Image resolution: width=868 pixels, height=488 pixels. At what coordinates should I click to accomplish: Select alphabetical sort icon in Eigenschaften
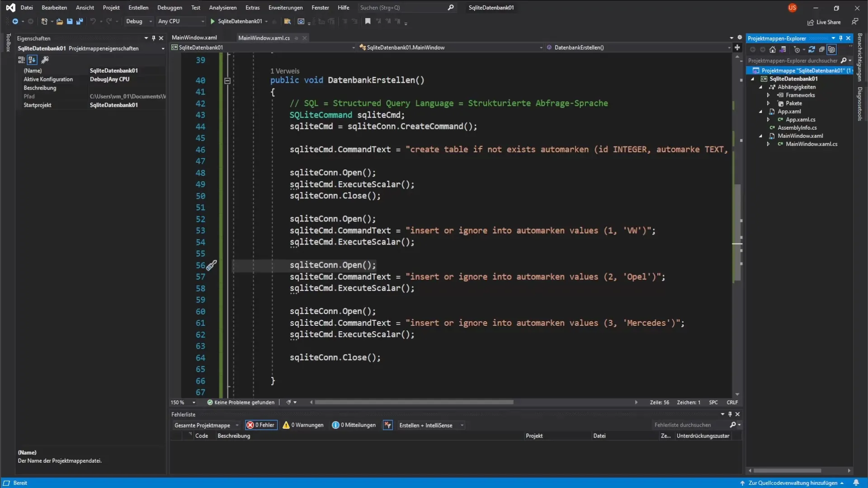coord(32,60)
